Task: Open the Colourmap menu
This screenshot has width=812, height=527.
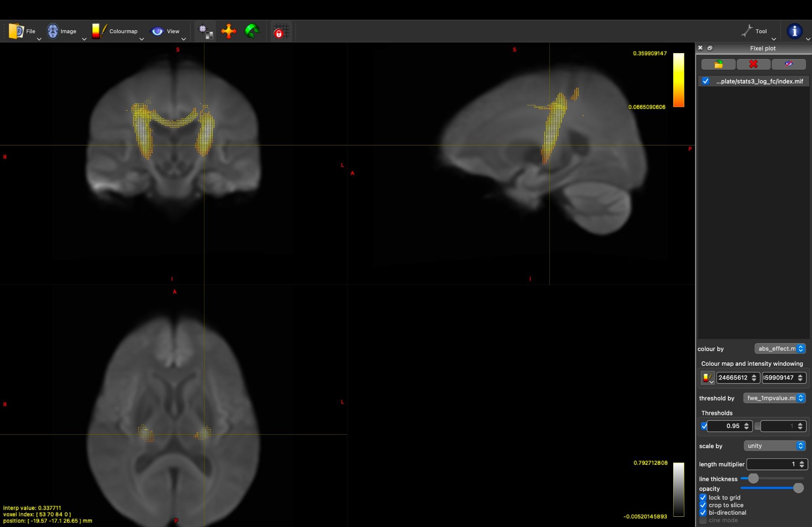Action: [117, 31]
